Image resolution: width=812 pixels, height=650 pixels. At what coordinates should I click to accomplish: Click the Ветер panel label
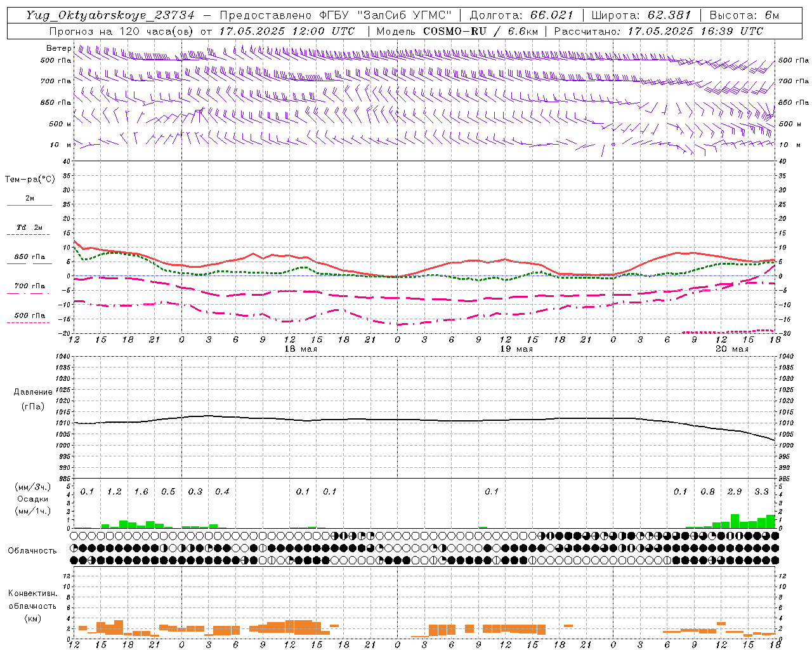pos(59,48)
